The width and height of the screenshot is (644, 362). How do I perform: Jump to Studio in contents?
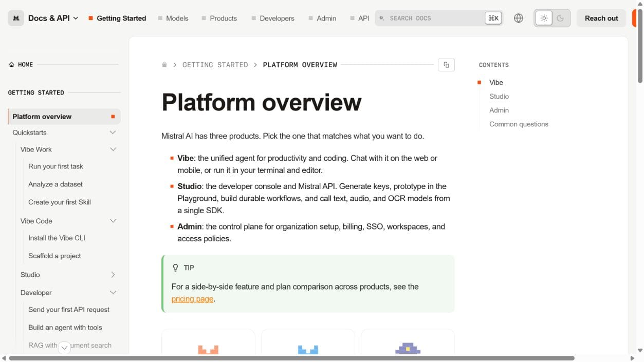499,97
